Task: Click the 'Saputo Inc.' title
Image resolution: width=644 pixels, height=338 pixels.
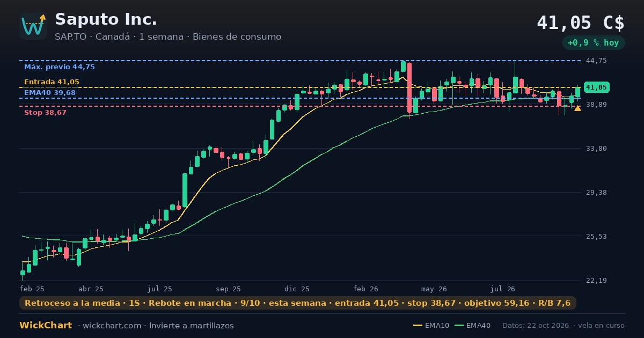Action: [106, 19]
